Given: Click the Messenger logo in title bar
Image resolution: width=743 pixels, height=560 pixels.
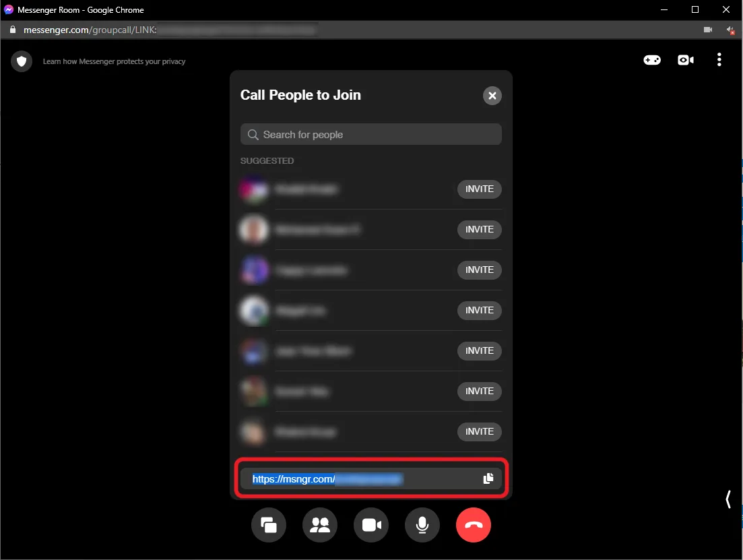Looking at the screenshot, I should click(9, 9).
